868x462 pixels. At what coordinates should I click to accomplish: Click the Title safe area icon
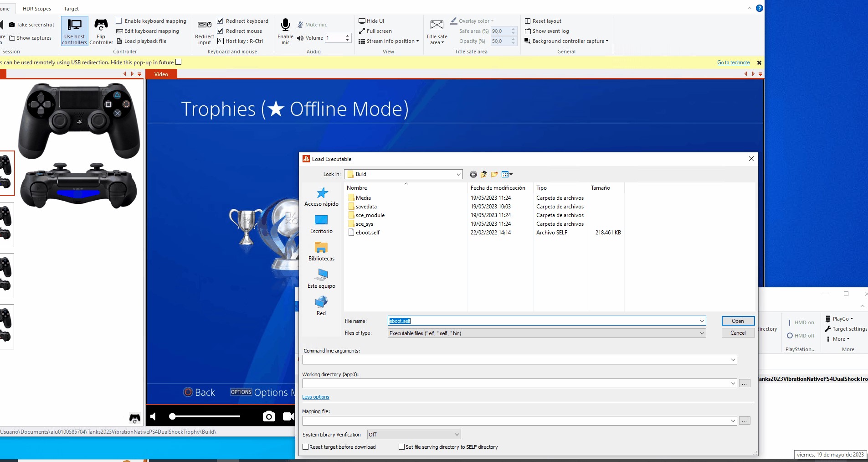pos(437,25)
